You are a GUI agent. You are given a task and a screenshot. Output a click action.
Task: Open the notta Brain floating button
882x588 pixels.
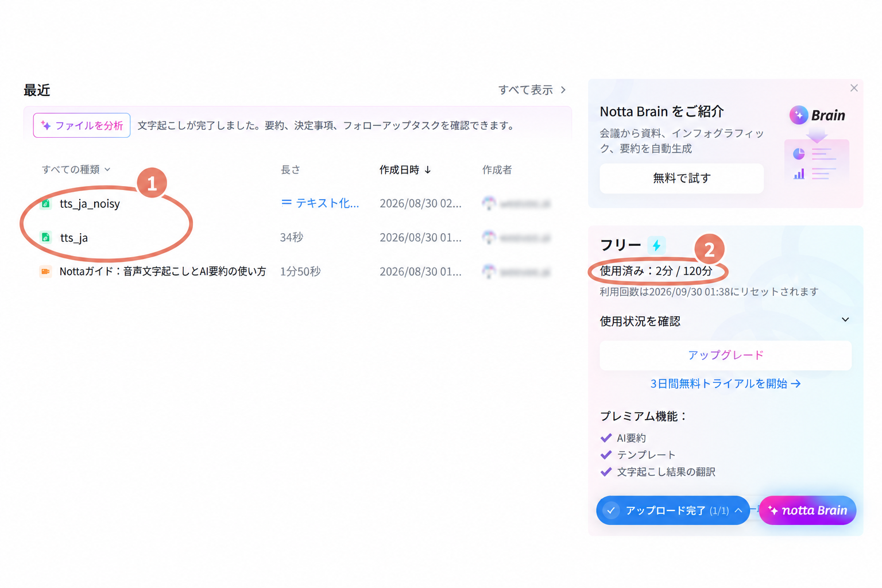click(807, 510)
